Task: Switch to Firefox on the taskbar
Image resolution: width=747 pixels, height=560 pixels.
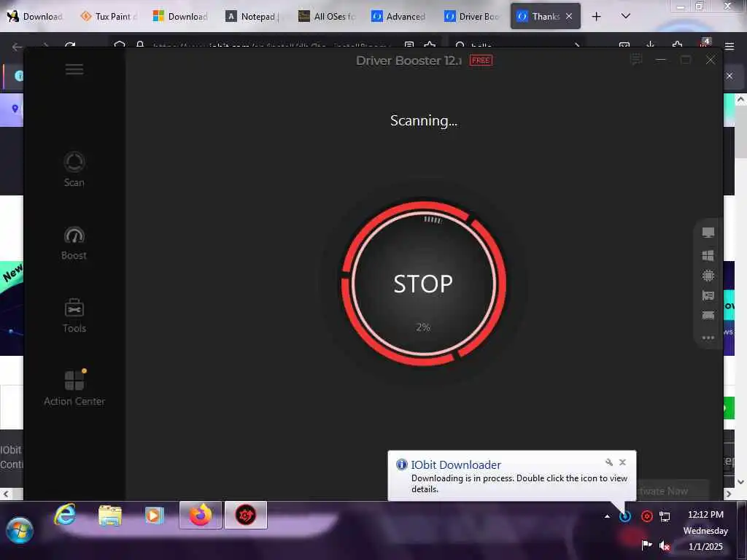Action: [x=201, y=515]
